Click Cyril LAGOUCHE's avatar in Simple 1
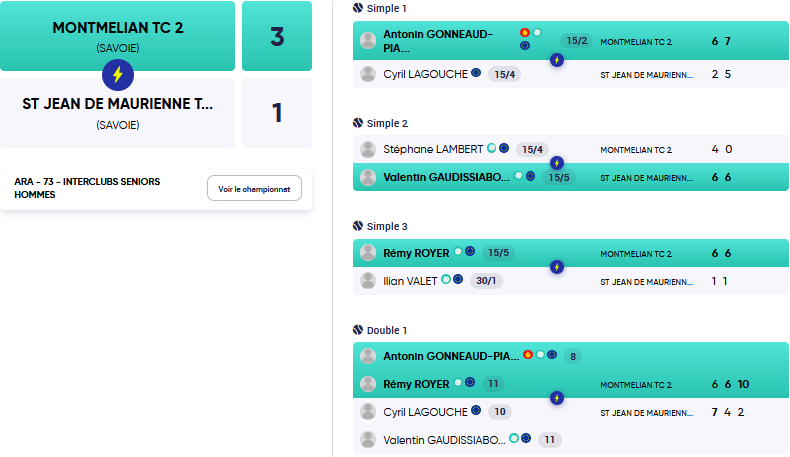The image size is (790, 457). point(368,74)
